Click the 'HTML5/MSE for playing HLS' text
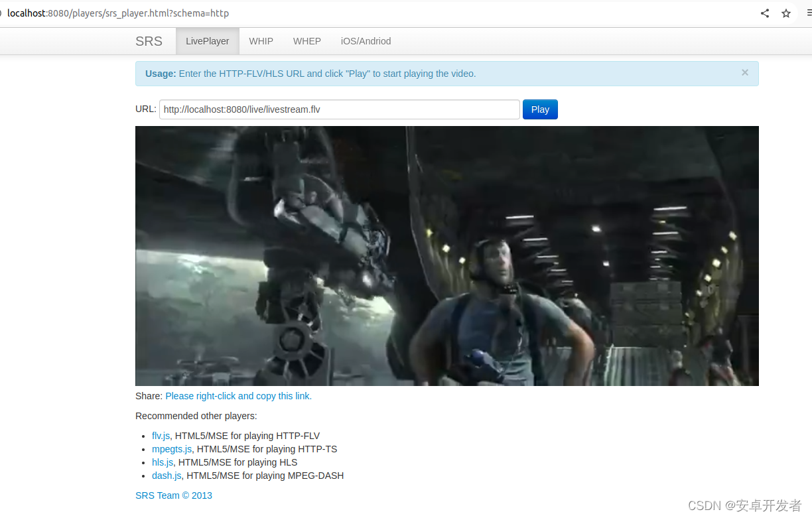The image size is (812, 518). pyautogui.click(x=238, y=462)
